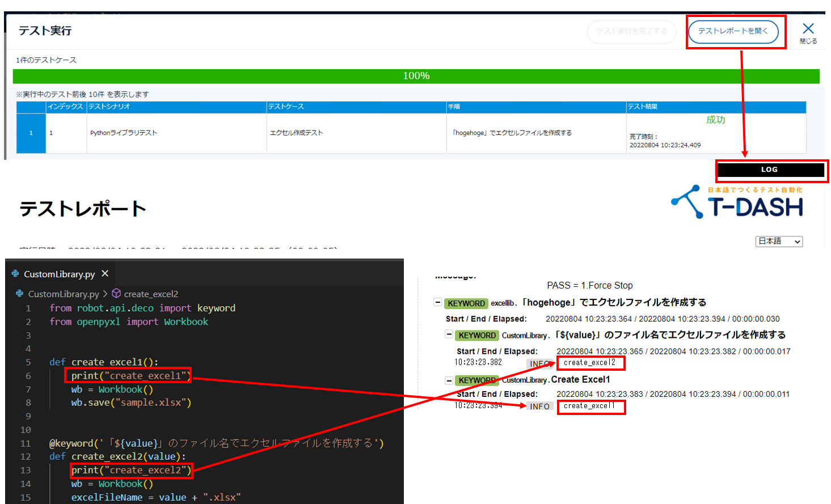Collapse the ${value} ファイル名 keyword node
The height and width of the screenshot is (504, 831).
coord(449,334)
